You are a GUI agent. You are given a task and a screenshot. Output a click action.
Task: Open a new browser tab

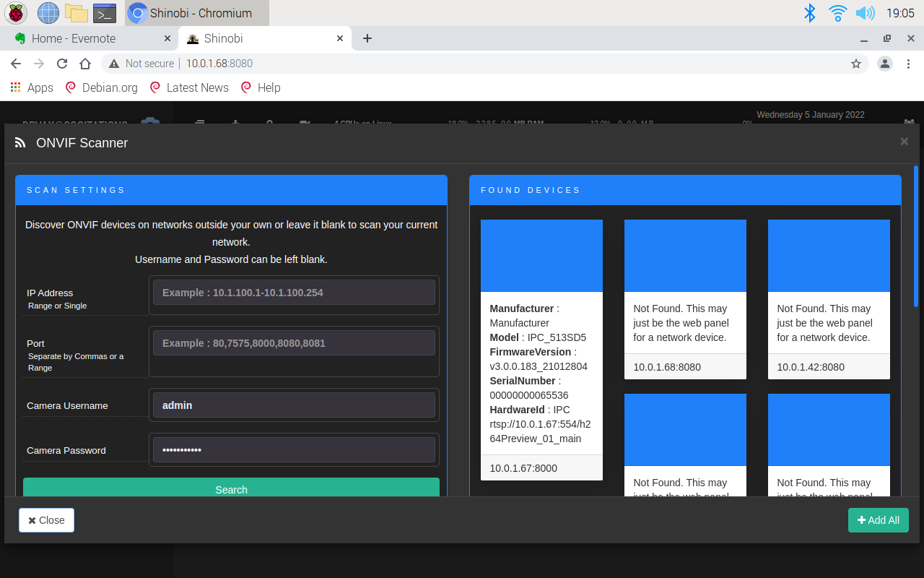tap(367, 38)
